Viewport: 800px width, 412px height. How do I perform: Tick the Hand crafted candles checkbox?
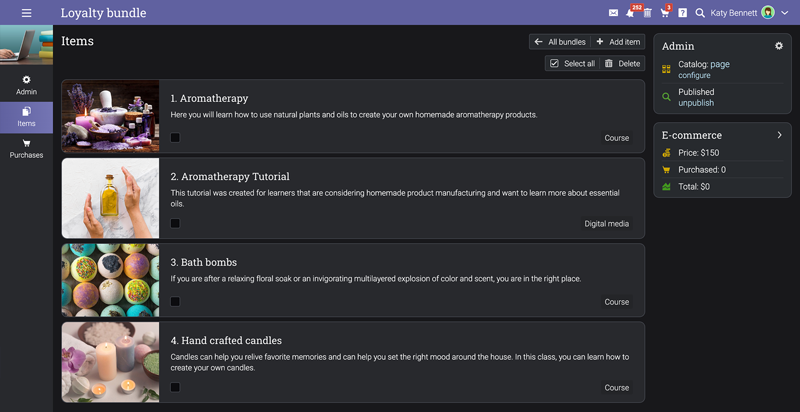click(175, 387)
